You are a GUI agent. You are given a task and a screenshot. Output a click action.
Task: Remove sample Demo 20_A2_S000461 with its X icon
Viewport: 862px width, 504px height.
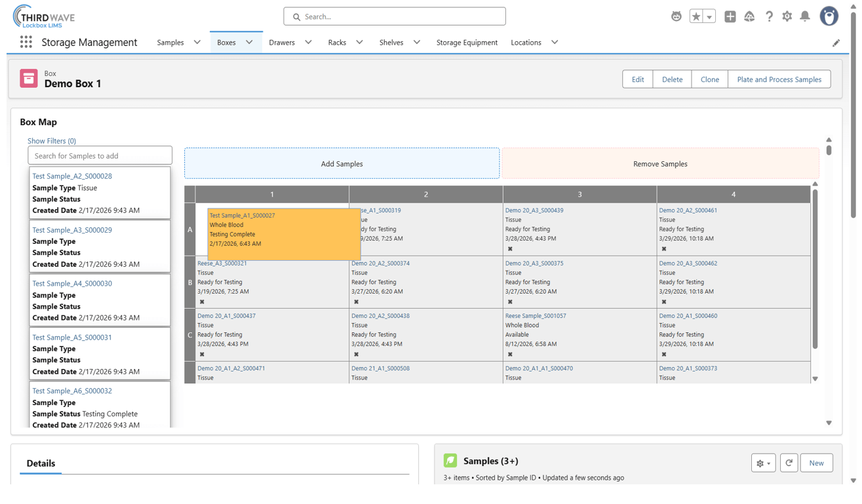click(x=664, y=249)
